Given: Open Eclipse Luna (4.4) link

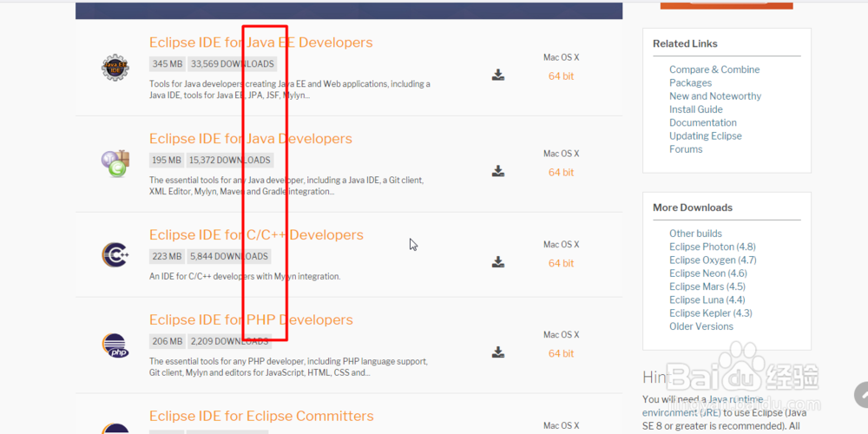Looking at the screenshot, I should (x=707, y=300).
